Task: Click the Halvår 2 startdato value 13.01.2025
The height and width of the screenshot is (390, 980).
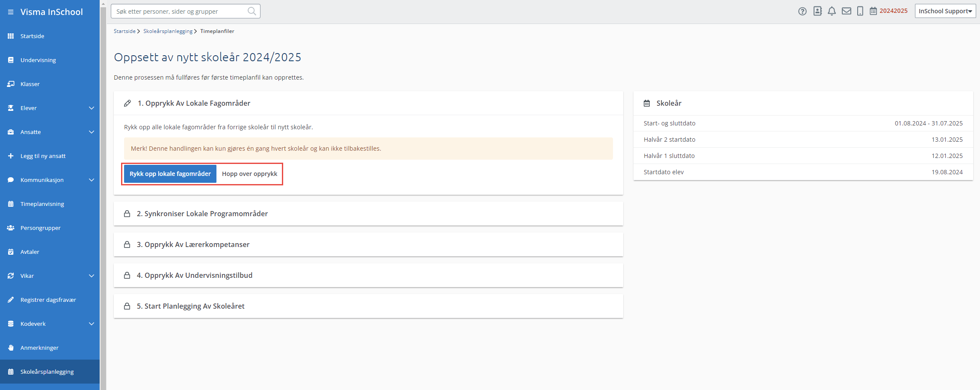Action: [947, 140]
